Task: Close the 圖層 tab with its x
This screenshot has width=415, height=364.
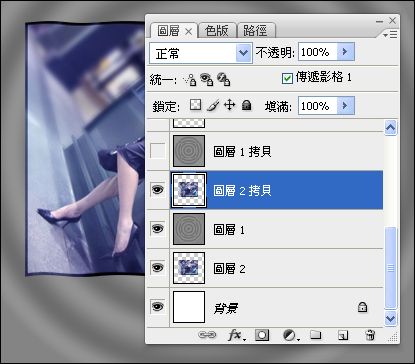Action: coord(188,32)
